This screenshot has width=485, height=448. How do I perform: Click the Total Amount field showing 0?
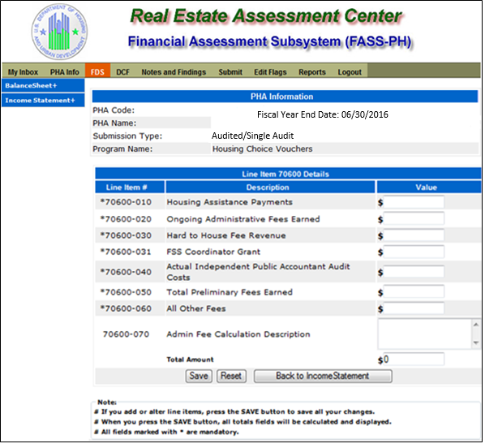[x=414, y=360]
